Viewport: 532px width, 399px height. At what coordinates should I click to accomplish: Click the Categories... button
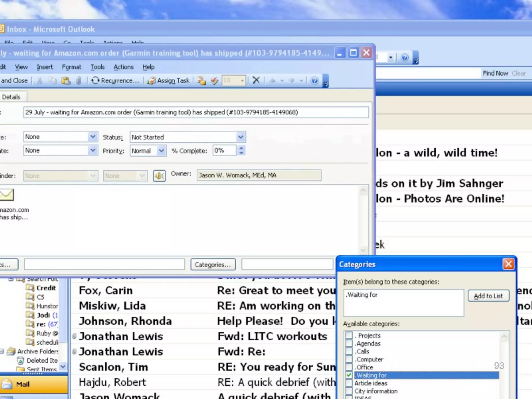coord(213,264)
